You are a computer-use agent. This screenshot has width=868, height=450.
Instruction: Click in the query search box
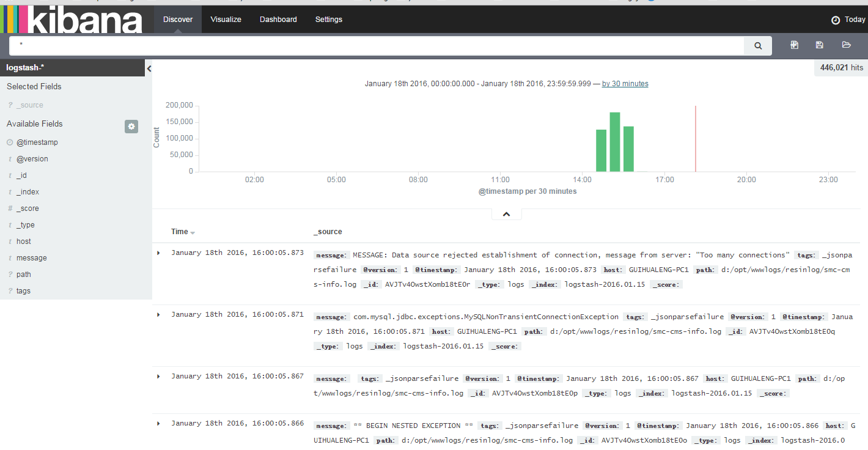[377, 45]
